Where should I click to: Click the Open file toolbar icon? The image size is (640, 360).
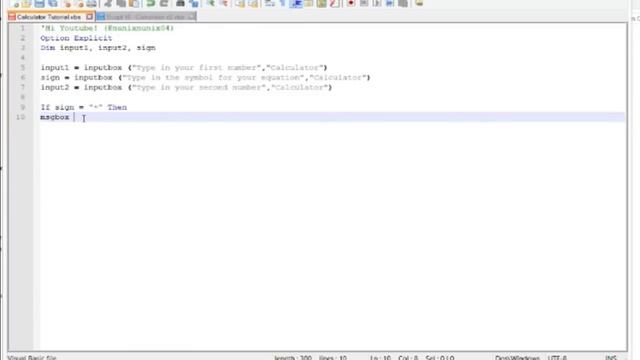point(27,3)
